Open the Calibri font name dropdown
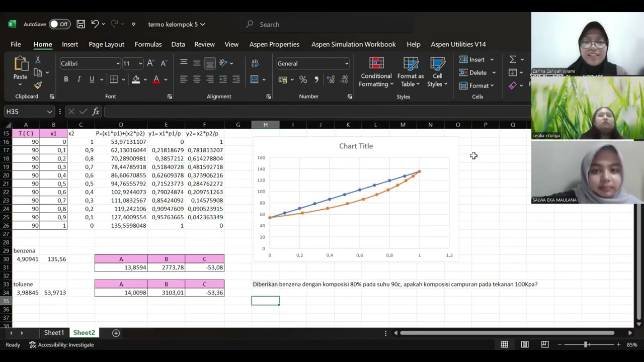The width and height of the screenshot is (644, 362). [118, 64]
